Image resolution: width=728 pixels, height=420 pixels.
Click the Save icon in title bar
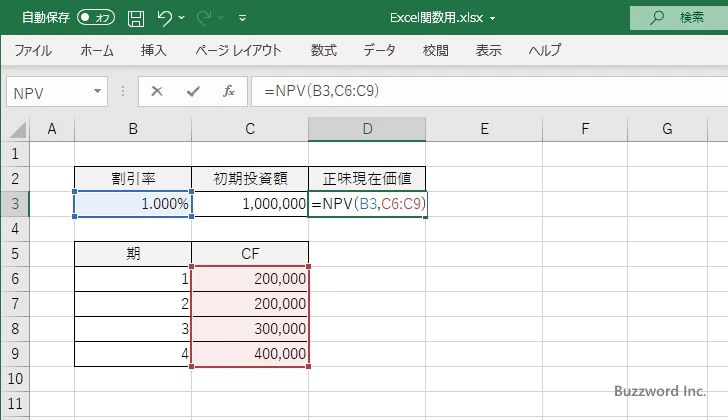coord(136,18)
